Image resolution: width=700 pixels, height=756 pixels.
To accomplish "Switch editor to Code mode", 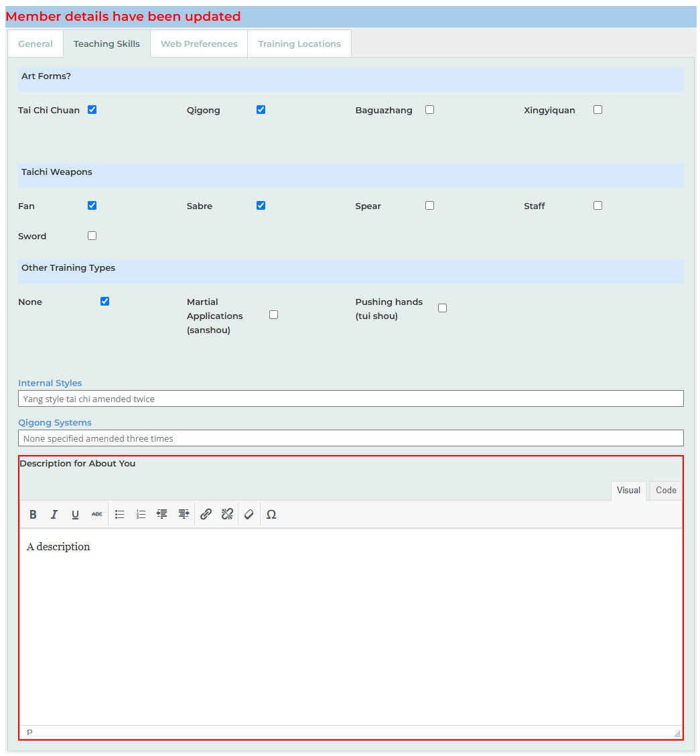I will tap(666, 491).
